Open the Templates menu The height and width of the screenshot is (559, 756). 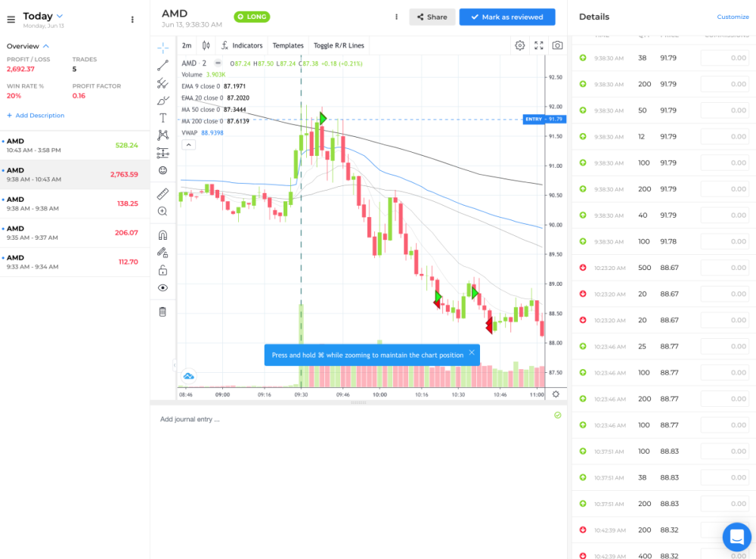point(287,45)
